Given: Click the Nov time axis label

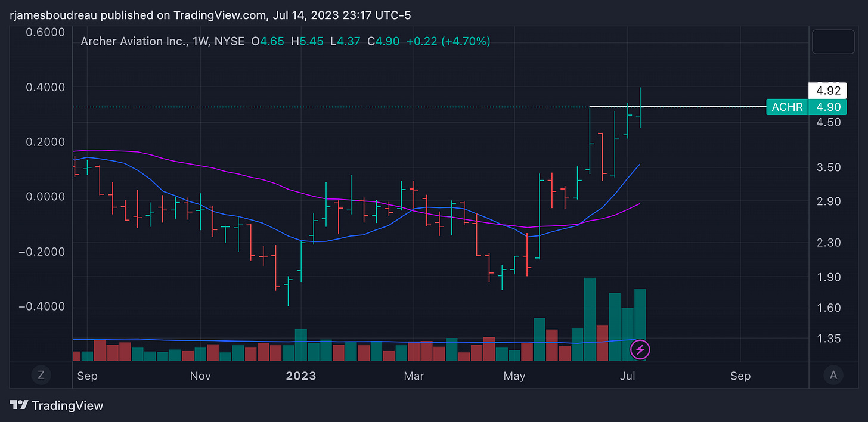Looking at the screenshot, I should tap(200, 376).
